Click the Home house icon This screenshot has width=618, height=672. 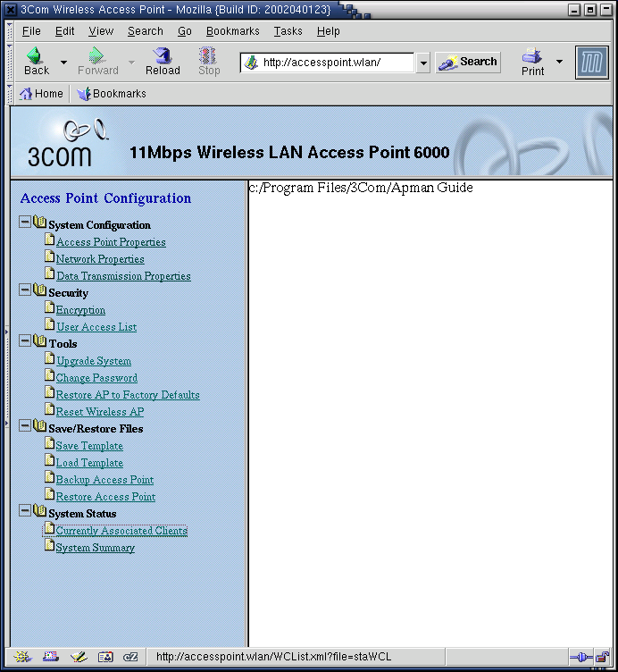click(x=26, y=94)
